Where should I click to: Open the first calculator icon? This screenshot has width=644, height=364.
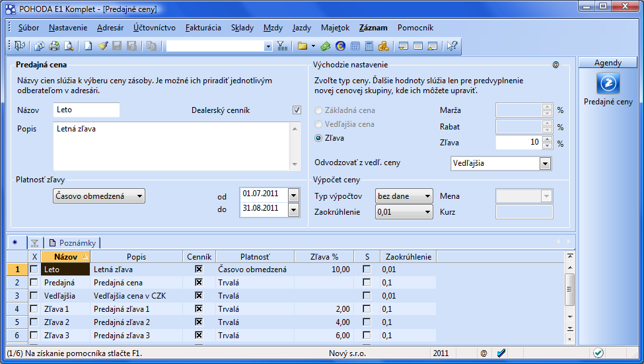[x=355, y=46]
